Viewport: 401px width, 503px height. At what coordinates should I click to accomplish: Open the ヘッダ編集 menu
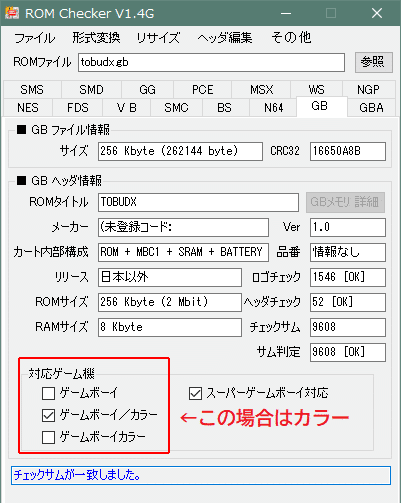[225, 38]
